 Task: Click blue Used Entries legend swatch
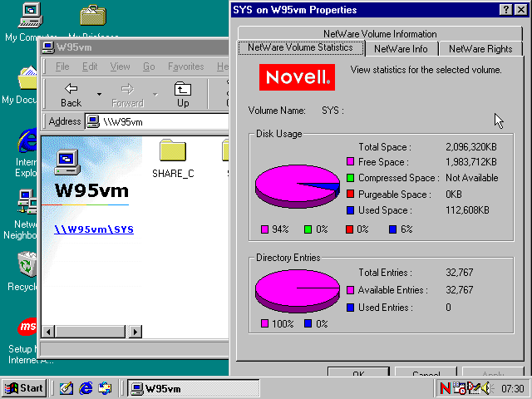pos(350,308)
